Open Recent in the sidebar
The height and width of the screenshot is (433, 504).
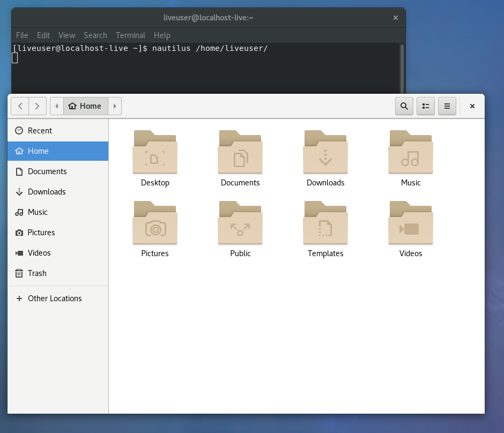point(58,131)
